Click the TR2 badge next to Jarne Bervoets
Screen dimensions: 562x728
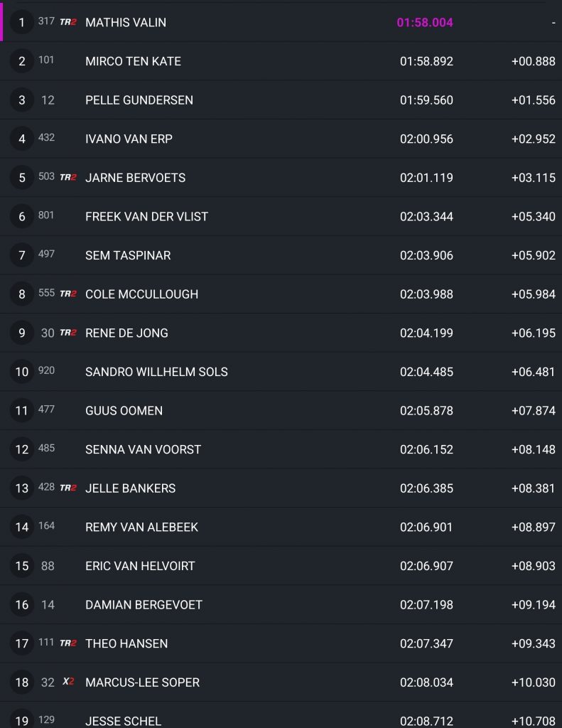68,177
